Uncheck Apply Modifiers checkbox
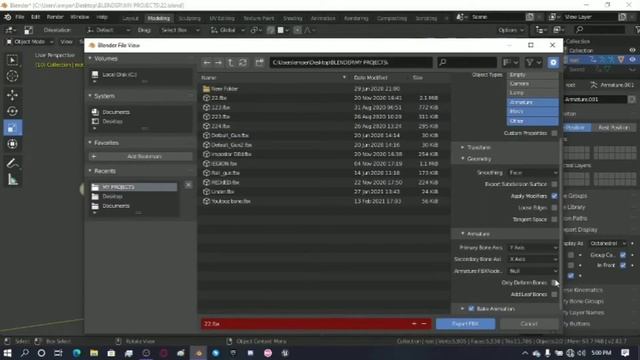 (554, 196)
